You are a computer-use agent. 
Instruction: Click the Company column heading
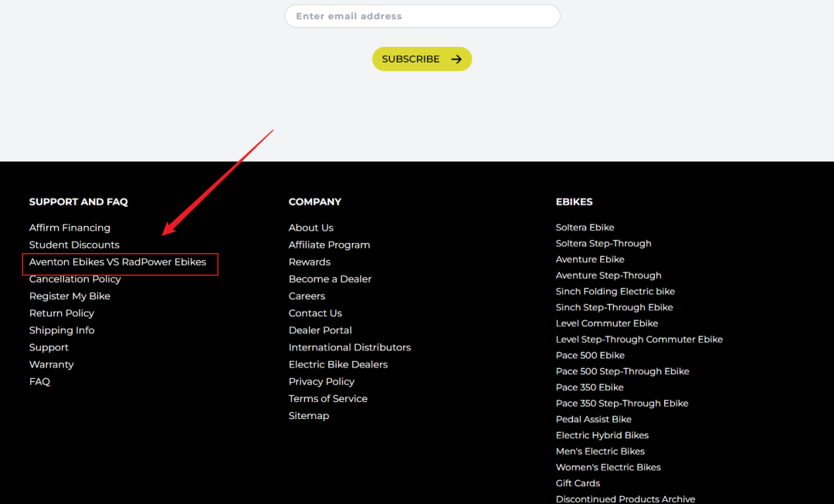(x=315, y=202)
